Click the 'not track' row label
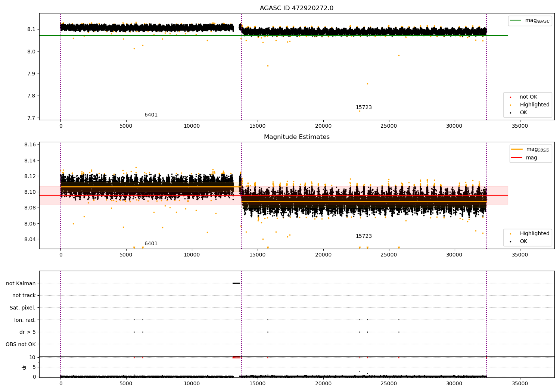 point(24,296)
